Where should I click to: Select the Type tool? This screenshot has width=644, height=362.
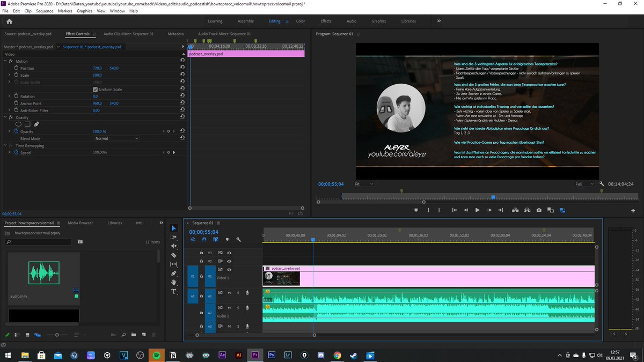pos(174,291)
